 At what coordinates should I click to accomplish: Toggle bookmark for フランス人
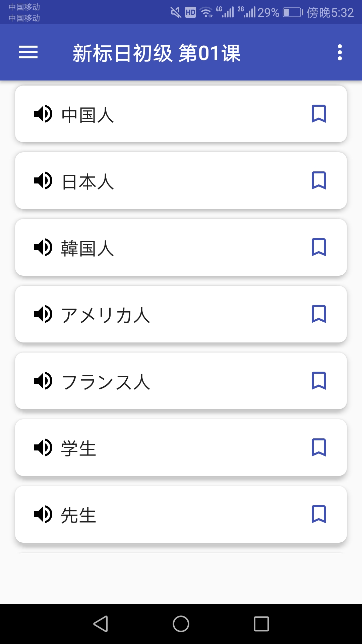click(x=318, y=381)
